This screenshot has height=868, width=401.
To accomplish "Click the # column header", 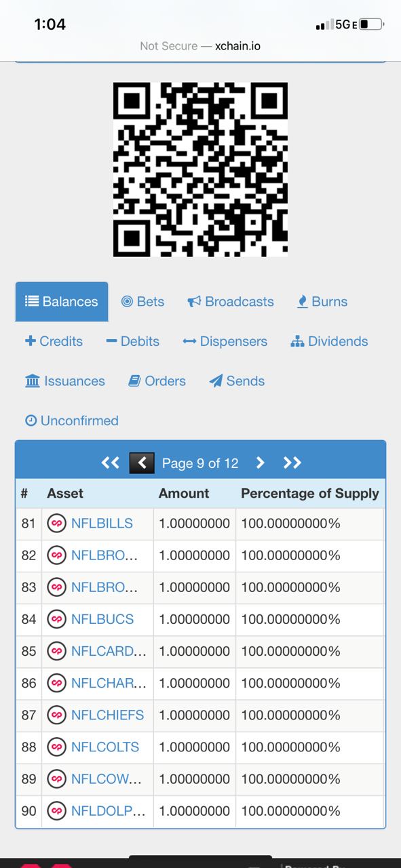I will coord(24,494).
